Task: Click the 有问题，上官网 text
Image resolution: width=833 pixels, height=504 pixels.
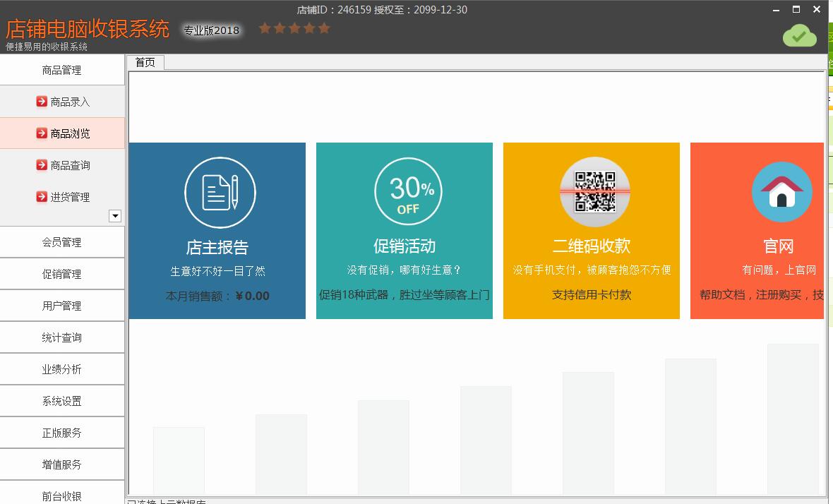Action: 779,270
